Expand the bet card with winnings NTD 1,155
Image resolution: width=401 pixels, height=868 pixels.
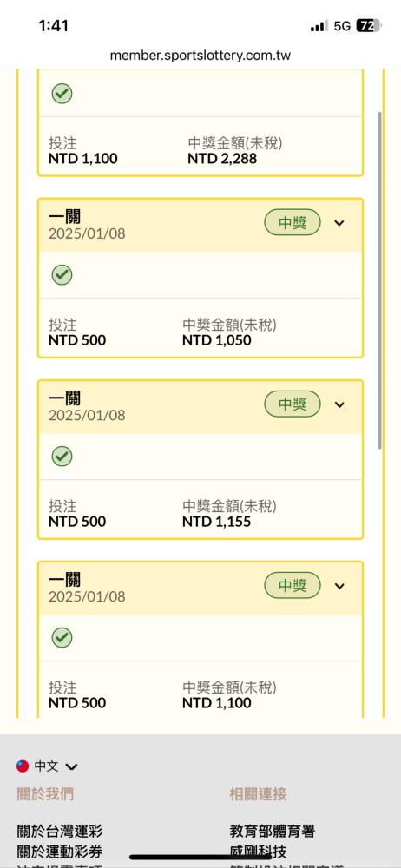[x=339, y=404]
